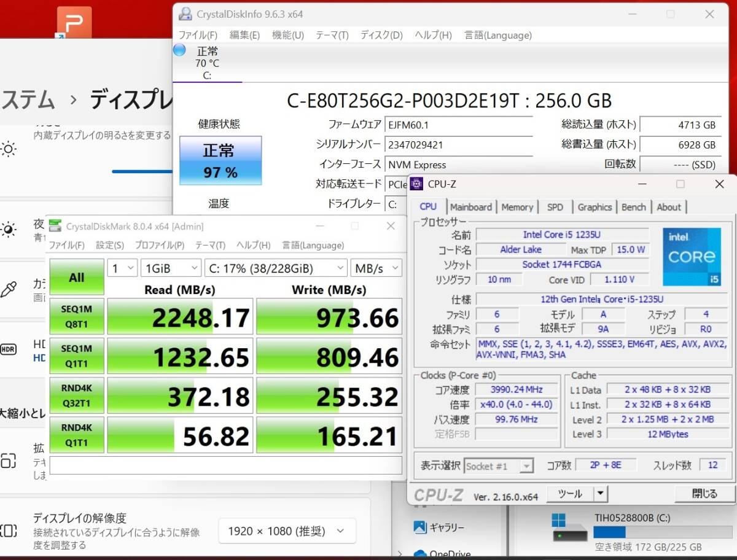Screen dimensions: 737x560
Task: Open the test count dropdown showing 1
Action: click(122, 268)
